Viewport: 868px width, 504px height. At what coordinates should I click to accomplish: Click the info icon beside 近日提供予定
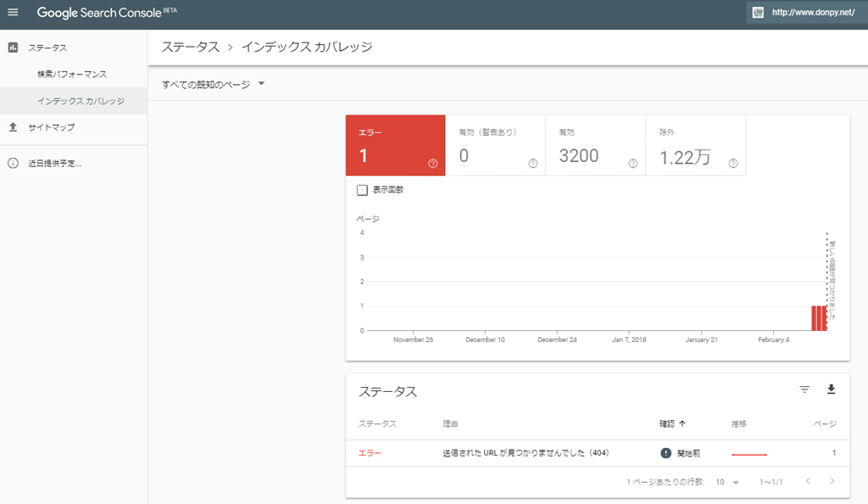click(13, 164)
